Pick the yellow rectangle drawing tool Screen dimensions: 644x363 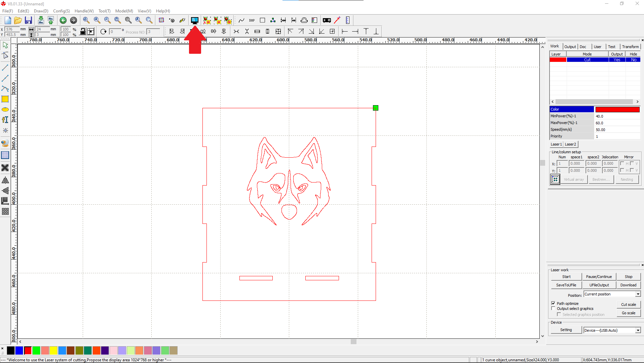click(5, 99)
